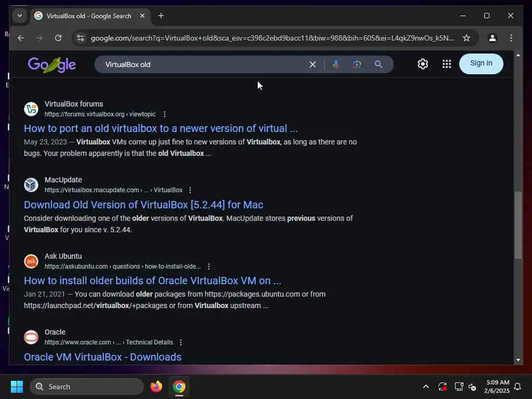Click the scrollbar down arrow
Screen dimensions: 532x399
[x=518, y=360]
